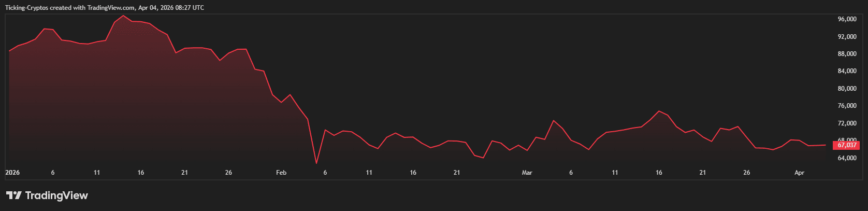Select the 76,000 price axis label

pos(847,106)
